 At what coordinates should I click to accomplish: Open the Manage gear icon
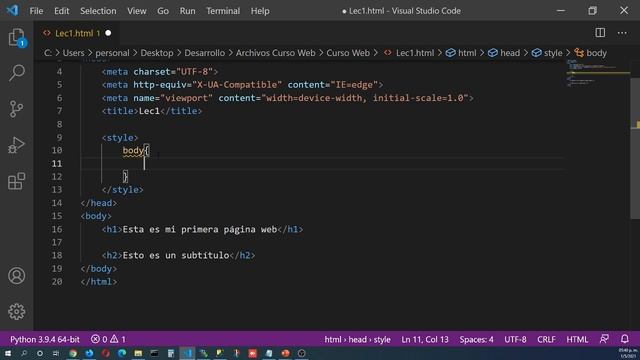(x=16, y=312)
